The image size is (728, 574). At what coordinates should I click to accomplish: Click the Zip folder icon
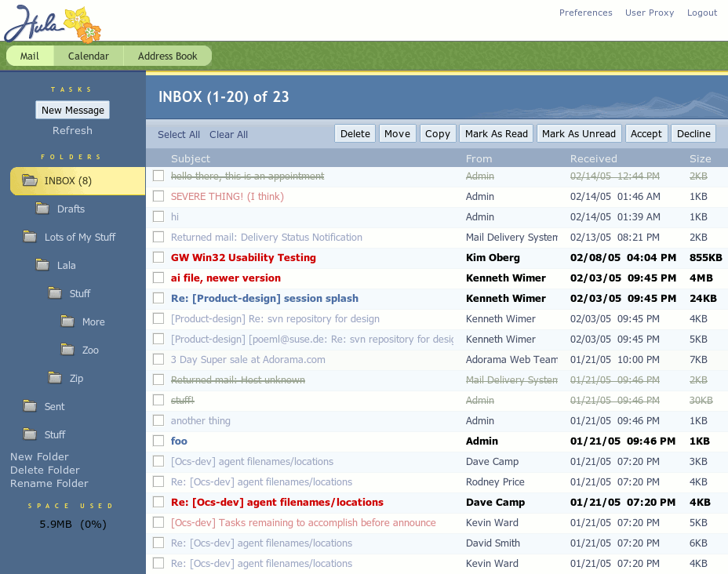(55, 378)
